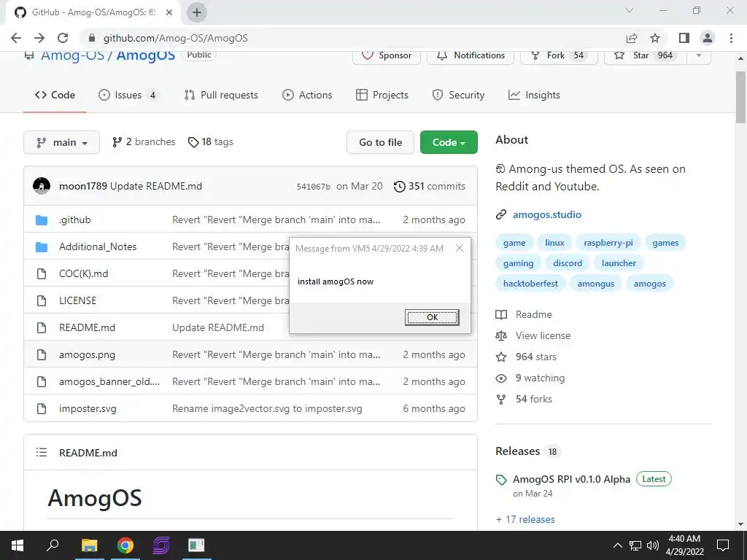The width and height of the screenshot is (747, 560).
Task: Open the COC(K).md file
Action: pos(83,274)
